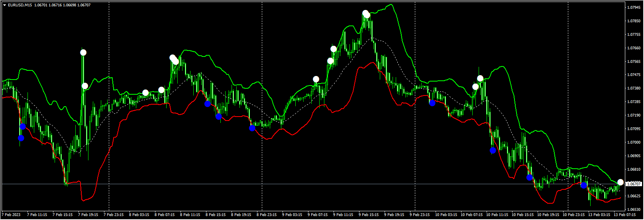Click price scale label 1.07095
644x220 pixels.
click(633, 129)
